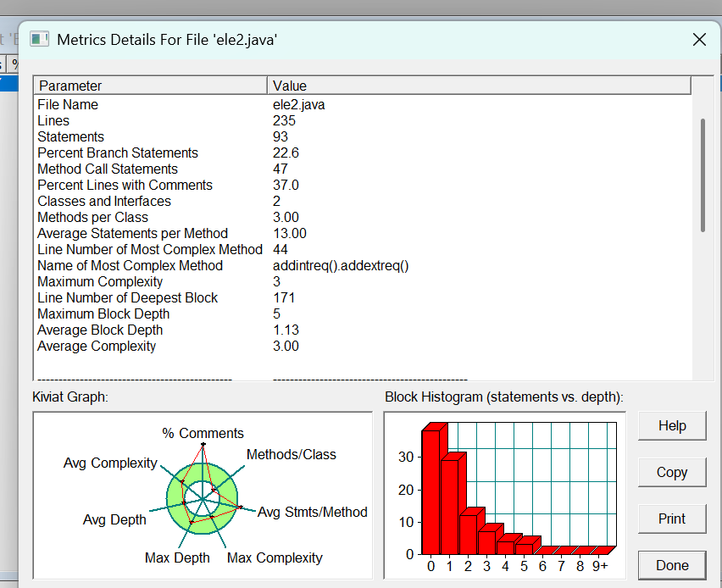Click the value 1.13
722x588 pixels.
(286, 330)
